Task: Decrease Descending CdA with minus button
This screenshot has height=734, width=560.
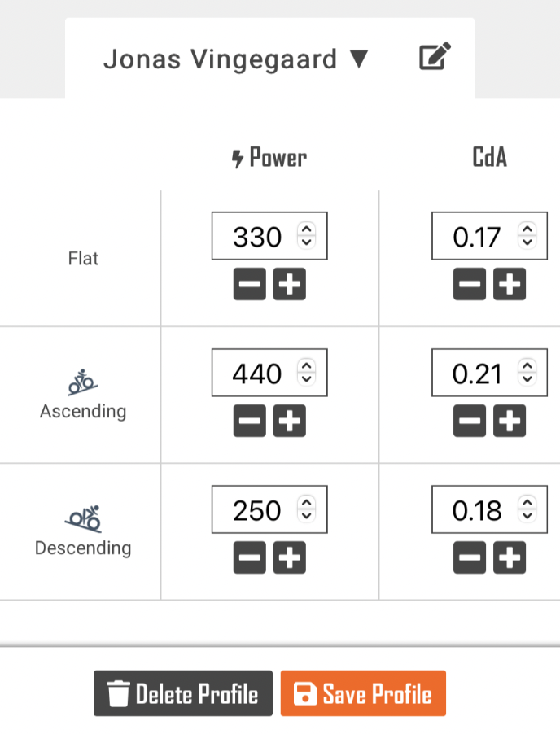Action: coord(470,557)
